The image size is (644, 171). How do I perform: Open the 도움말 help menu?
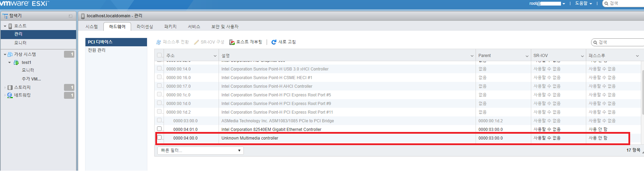(x=583, y=3)
